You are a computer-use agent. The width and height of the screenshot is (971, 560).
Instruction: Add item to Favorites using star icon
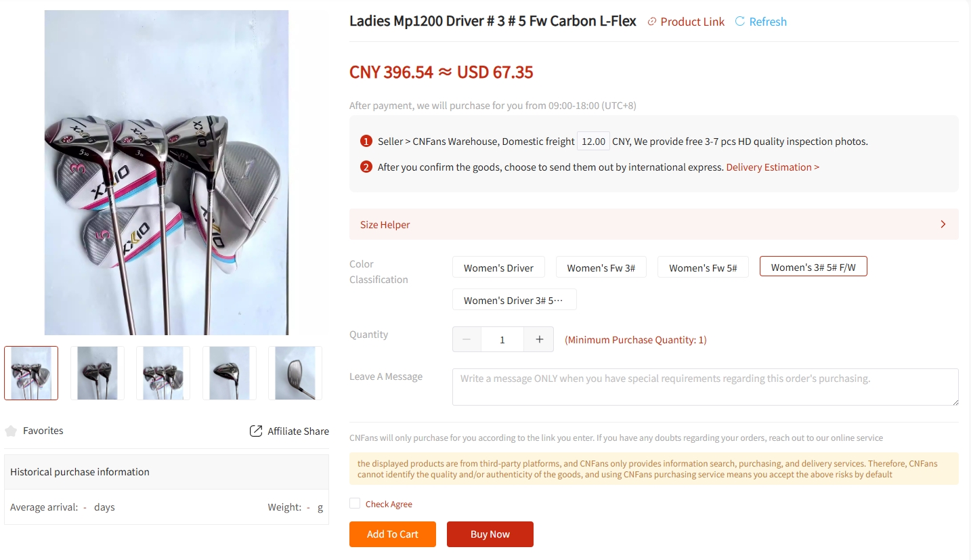(x=10, y=429)
